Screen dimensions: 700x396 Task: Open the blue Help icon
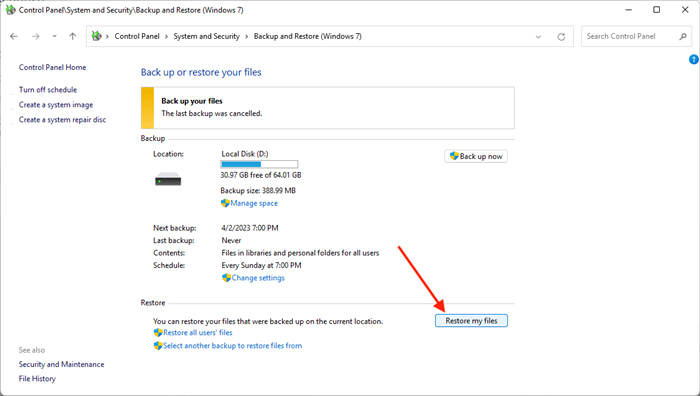[694, 59]
